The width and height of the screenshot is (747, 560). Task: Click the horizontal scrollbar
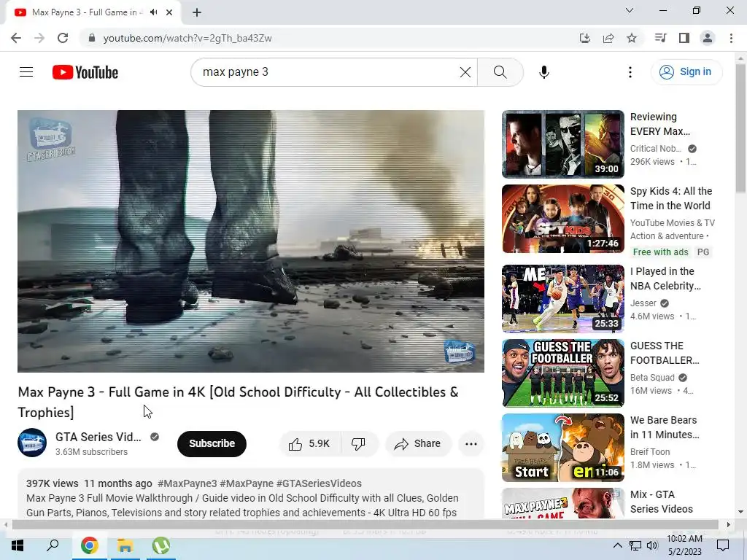click(x=365, y=524)
